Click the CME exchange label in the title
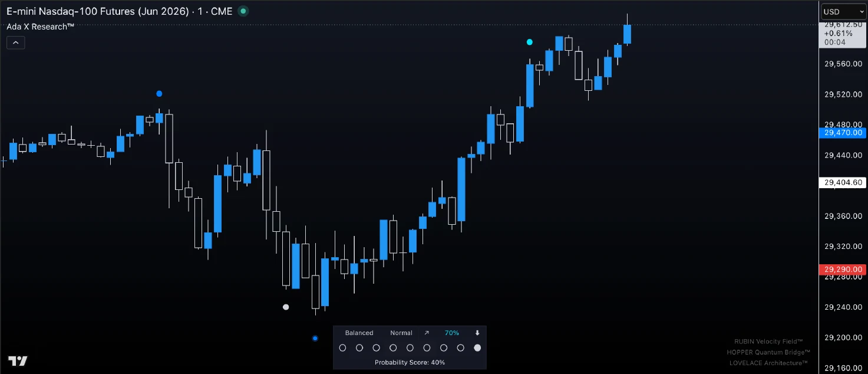The image size is (868, 374). click(222, 11)
